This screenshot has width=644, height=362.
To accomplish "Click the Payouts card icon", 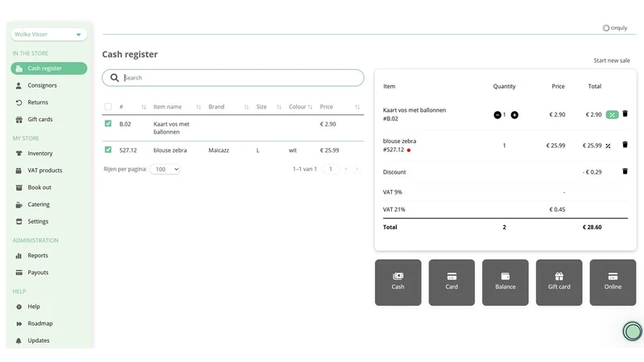I will click(x=19, y=273).
